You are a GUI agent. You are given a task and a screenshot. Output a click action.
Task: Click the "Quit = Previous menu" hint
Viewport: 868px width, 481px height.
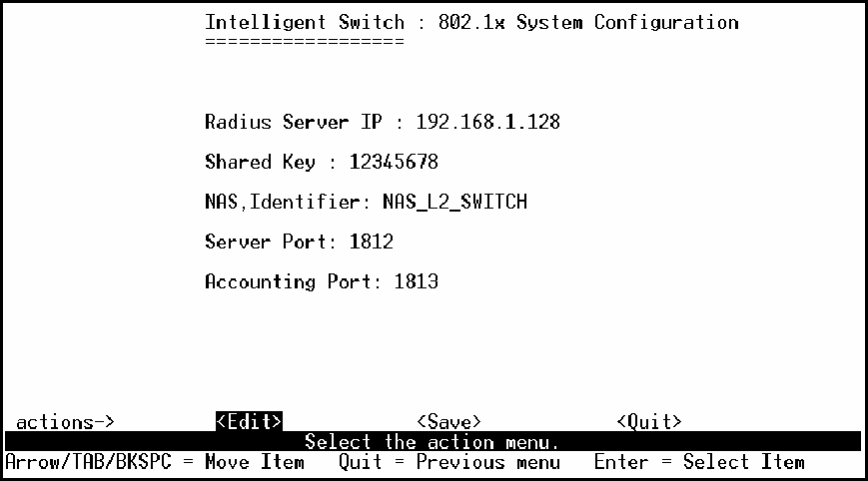[448, 462]
